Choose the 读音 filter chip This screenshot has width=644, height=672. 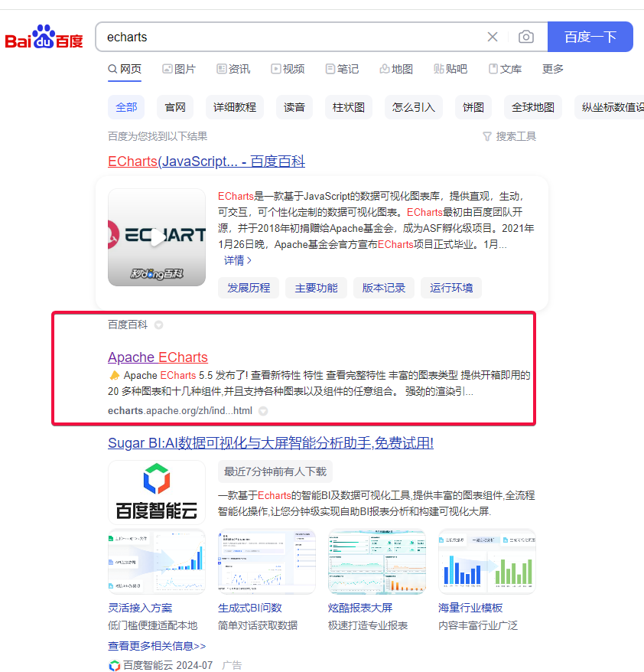294,107
